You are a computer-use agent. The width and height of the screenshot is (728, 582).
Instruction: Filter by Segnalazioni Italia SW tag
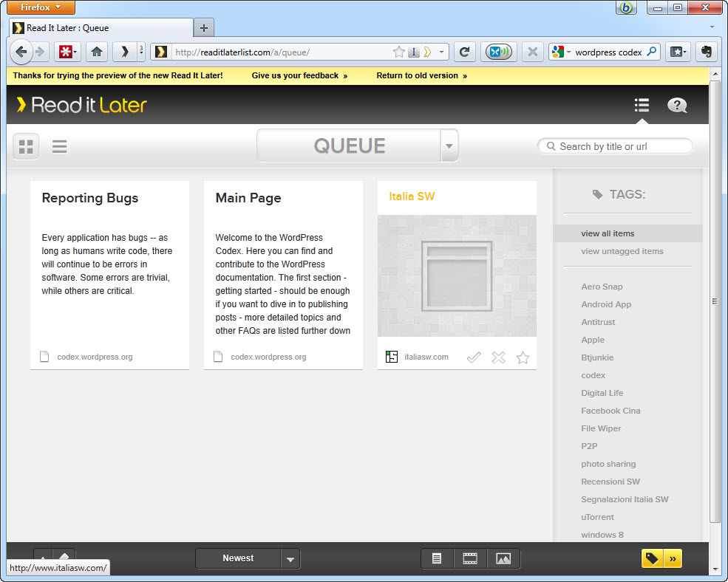pos(625,499)
